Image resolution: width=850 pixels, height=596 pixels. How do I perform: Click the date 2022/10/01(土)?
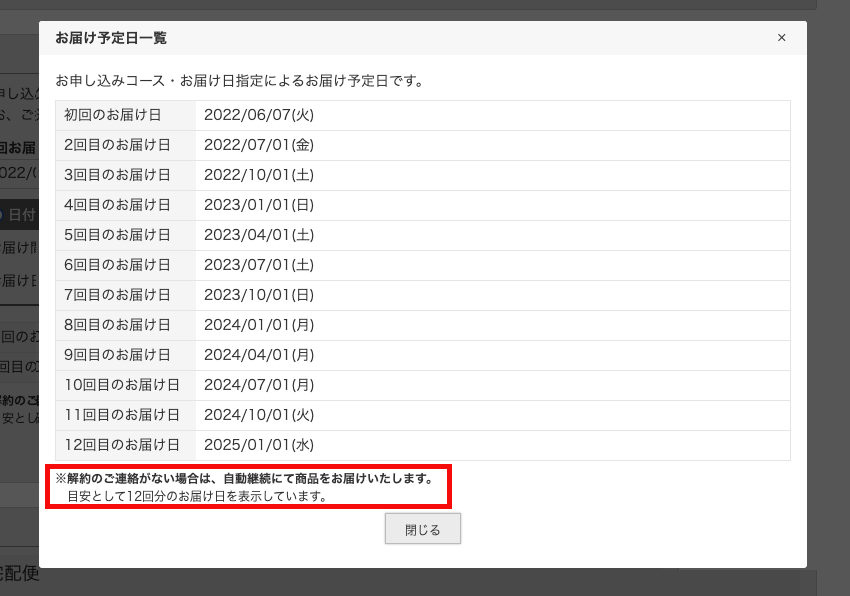(259, 175)
